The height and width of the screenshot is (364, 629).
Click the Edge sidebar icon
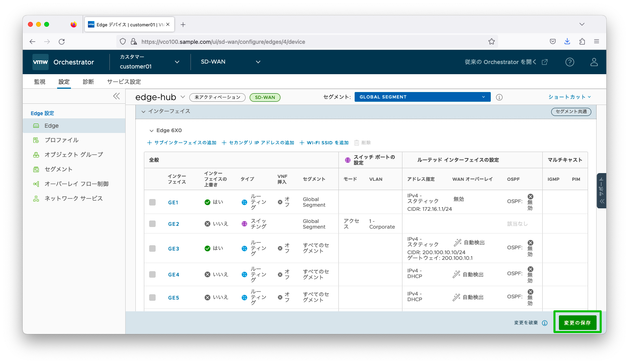(36, 126)
